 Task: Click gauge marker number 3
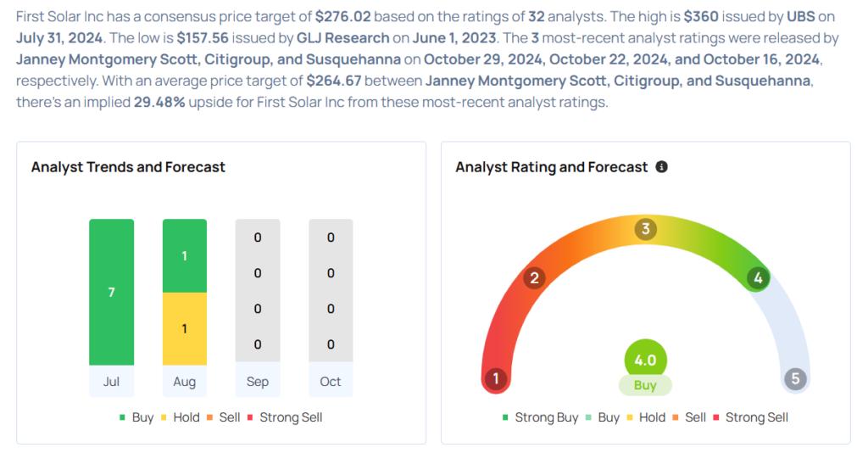[x=645, y=229]
